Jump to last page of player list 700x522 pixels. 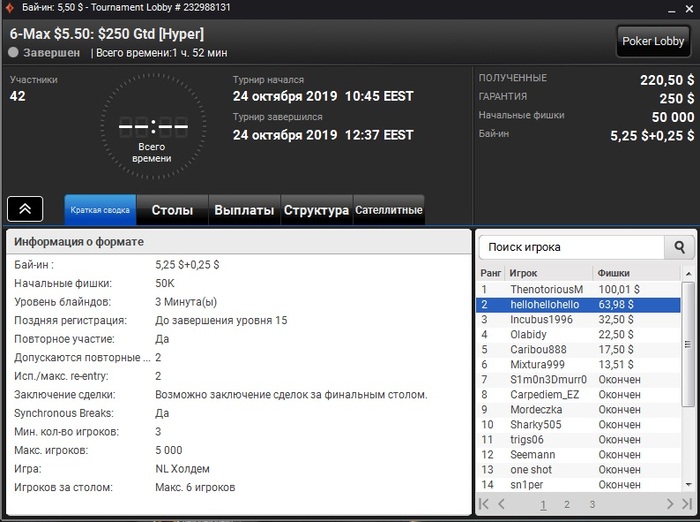[x=687, y=504]
